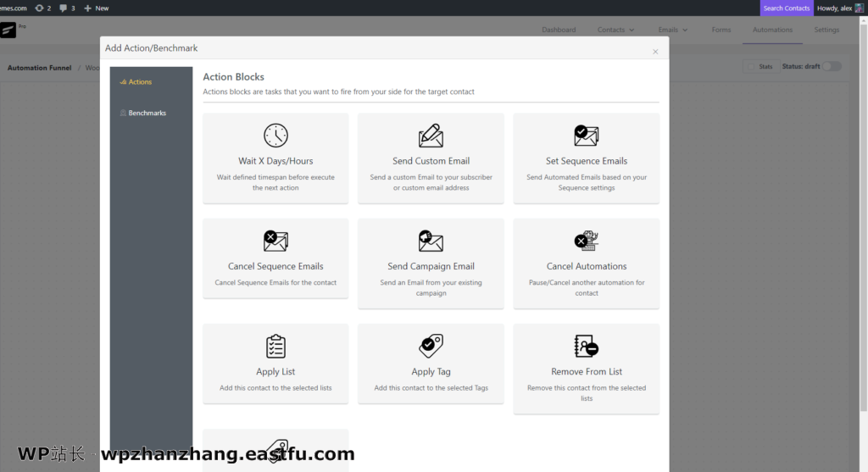The height and width of the screenshot is (472, 868).
Task: Select the Apply List clipboard icon
Action: pyautogui.click(x=275, y=347)
